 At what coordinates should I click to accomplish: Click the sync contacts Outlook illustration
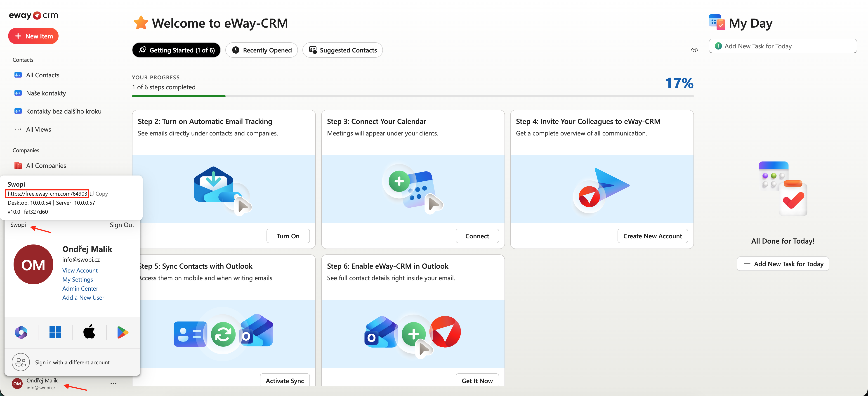[x=223, y=333]
